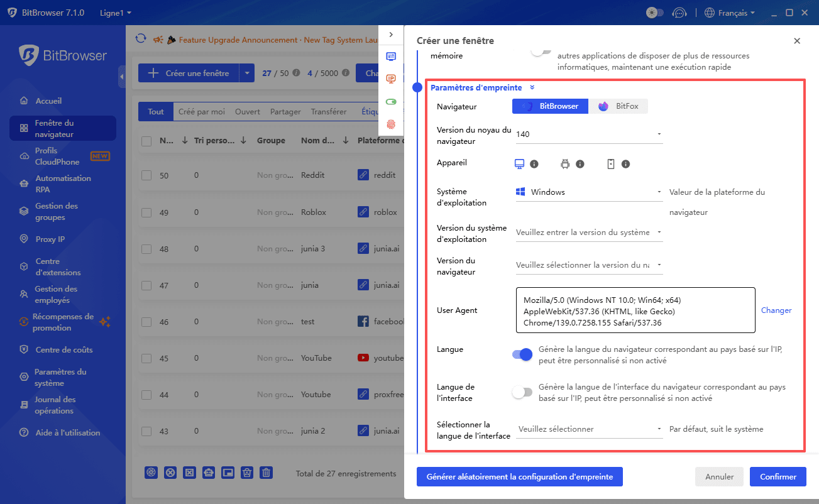The height and width of the screenshot is (504, 819).
Task: Open the recycle bin icon with recycling symbol
Action: (246, 472)
